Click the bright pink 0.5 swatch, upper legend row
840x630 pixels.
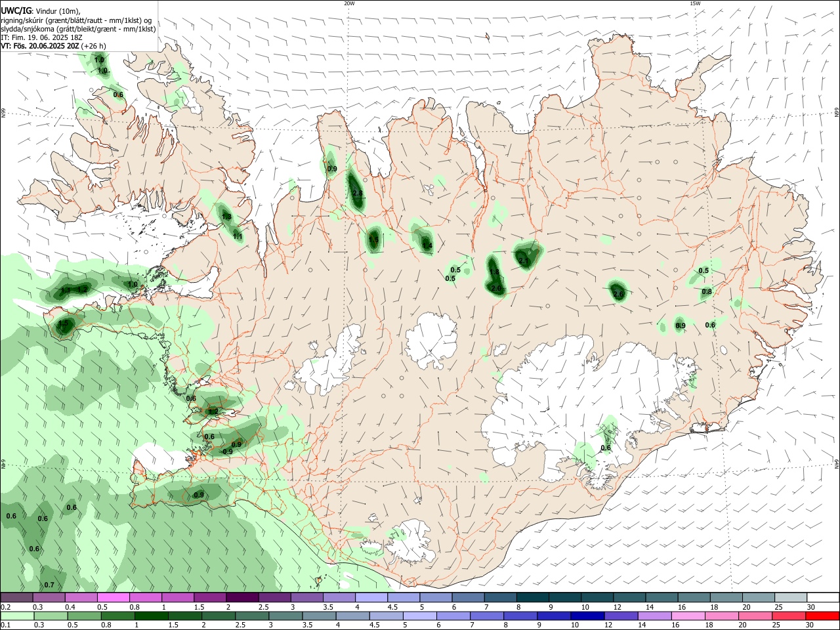(x=113, y=597)
